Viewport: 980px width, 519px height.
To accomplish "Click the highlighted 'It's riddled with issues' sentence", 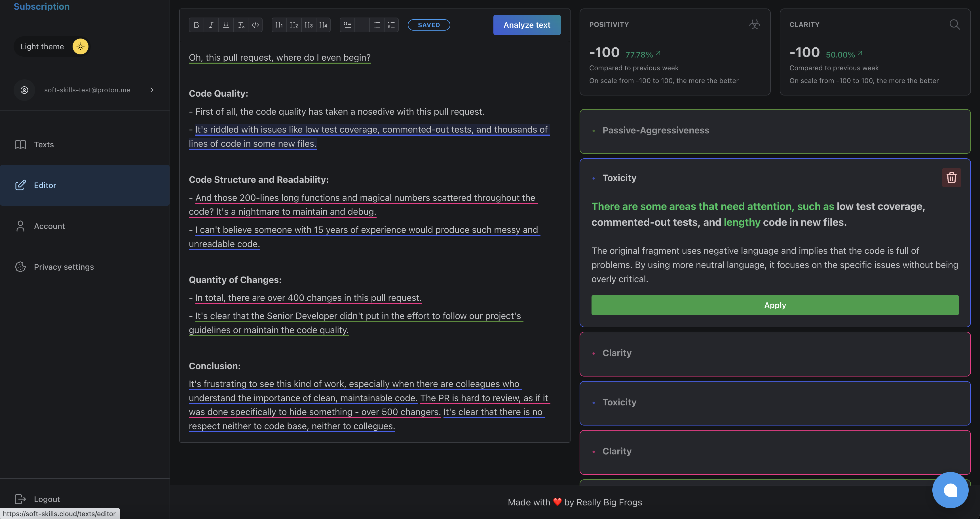I will point(369,136).
